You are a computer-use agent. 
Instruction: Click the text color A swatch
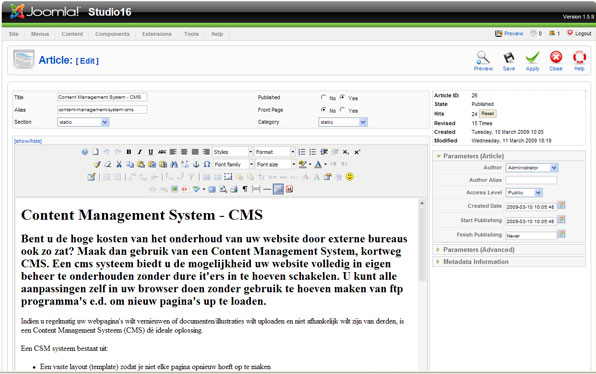click(x=318, y=164)
